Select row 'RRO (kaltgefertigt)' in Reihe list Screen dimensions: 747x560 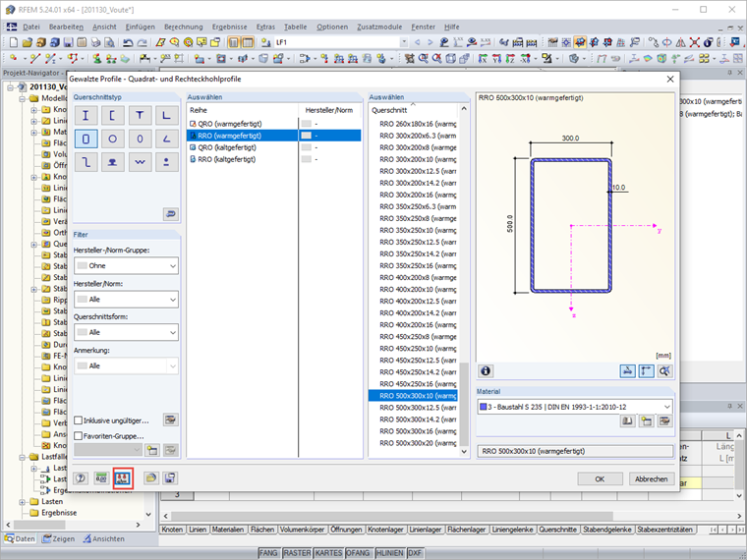(x=274, y=159)
